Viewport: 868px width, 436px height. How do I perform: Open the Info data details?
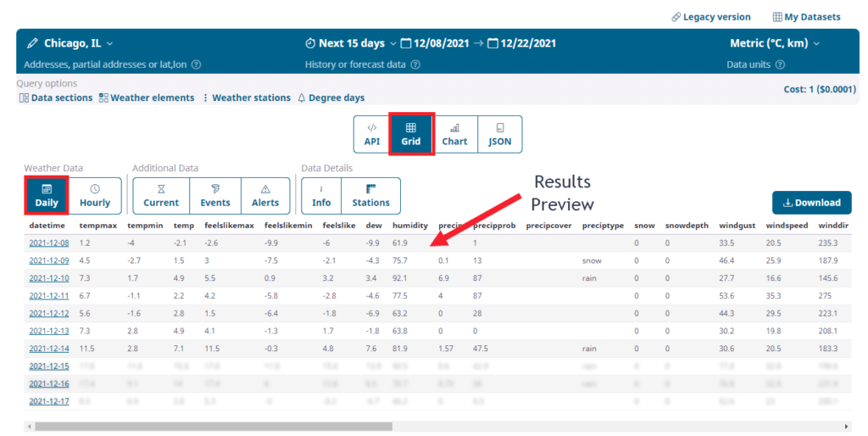(x=321, y=196)
